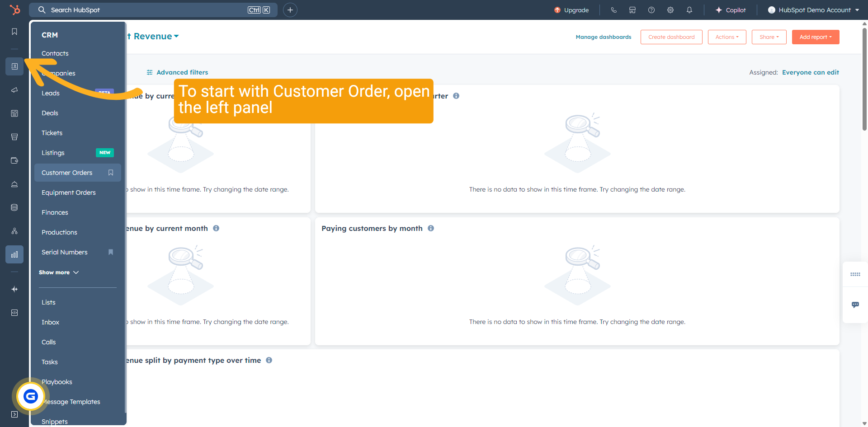Viewport: 868px width, 427px height.
Task: Open Advanced filters
Action: [177, 72]
